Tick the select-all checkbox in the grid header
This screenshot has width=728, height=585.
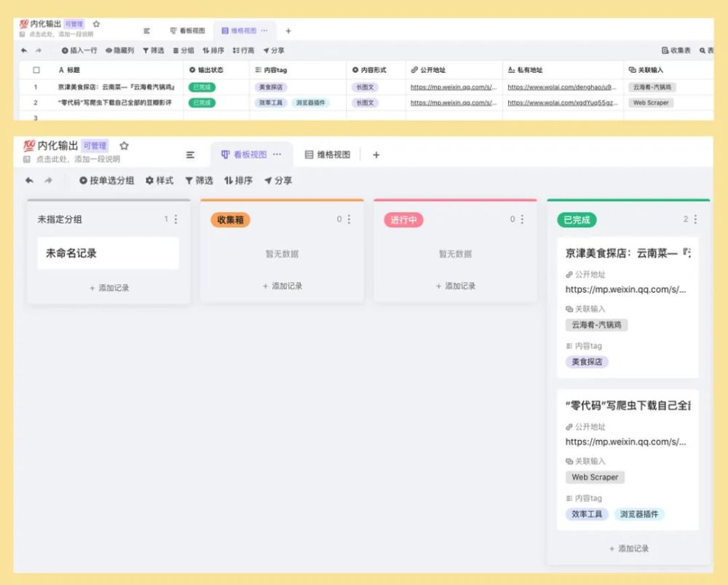coord(36,70)
